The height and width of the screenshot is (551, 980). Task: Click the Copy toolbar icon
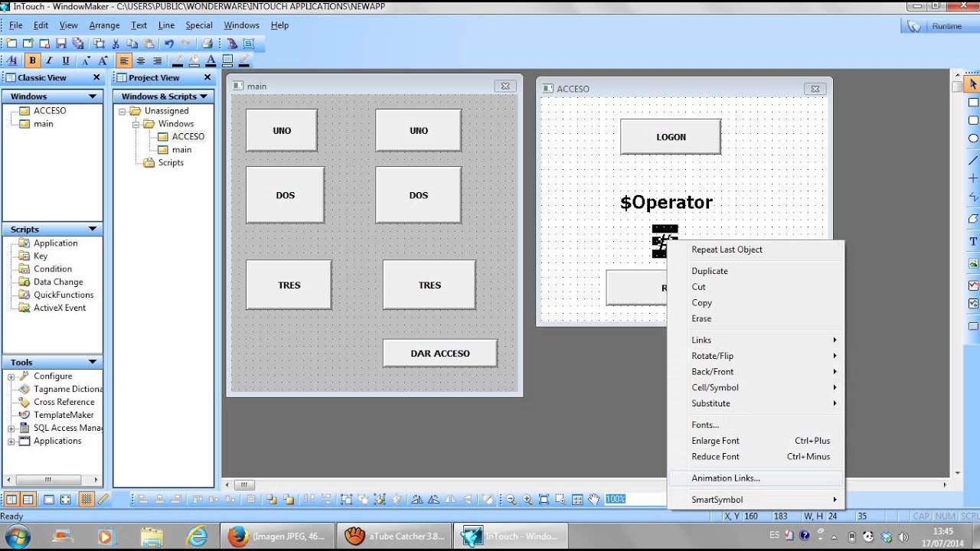click(x=132, y=44)
